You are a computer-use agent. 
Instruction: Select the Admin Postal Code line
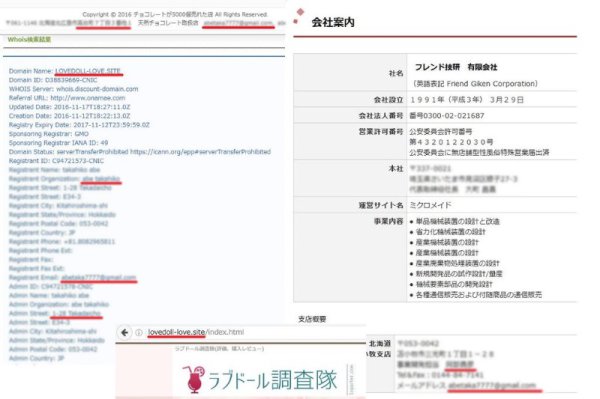[53, 349]
